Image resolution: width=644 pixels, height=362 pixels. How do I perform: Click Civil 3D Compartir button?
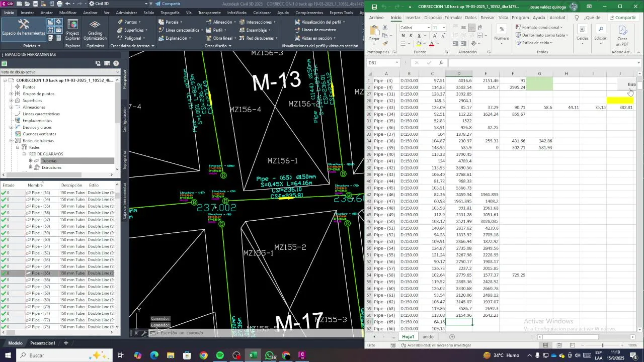tap(168, 4)
